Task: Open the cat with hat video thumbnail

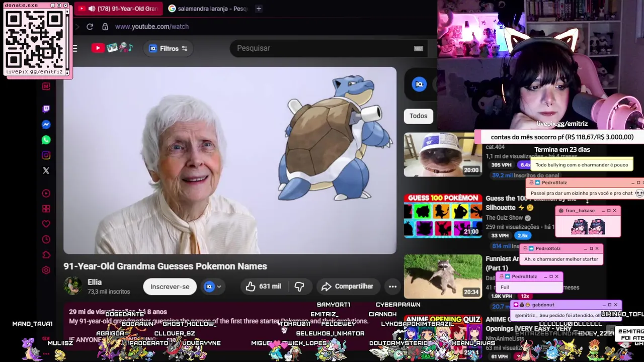Action: coord(443,155)
